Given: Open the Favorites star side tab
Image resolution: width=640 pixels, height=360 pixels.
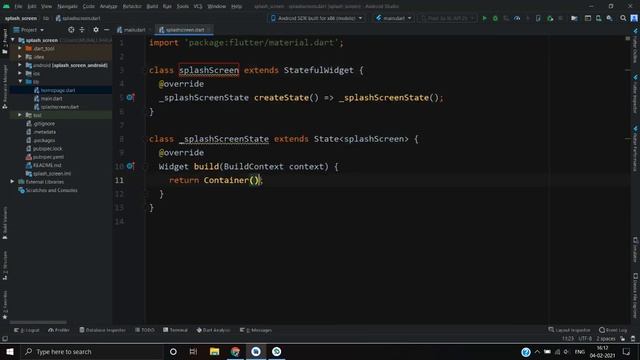Looking at the screenshot, I should 5,305.
